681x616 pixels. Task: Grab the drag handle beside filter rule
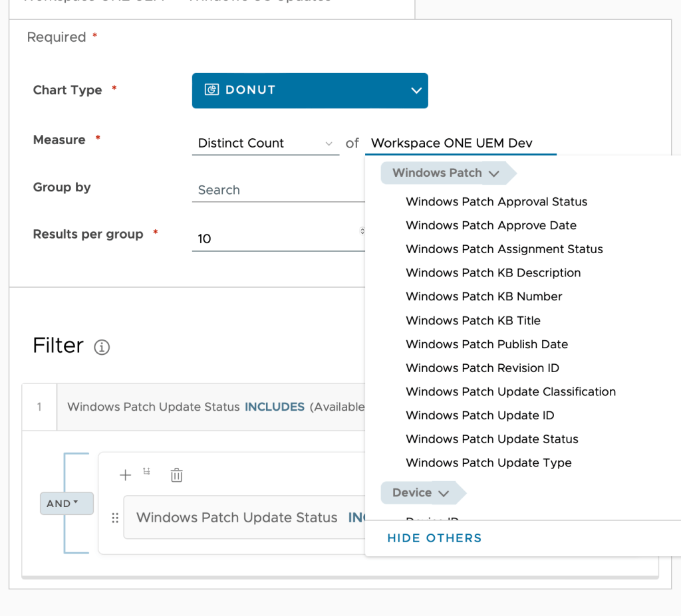[115, 518]
